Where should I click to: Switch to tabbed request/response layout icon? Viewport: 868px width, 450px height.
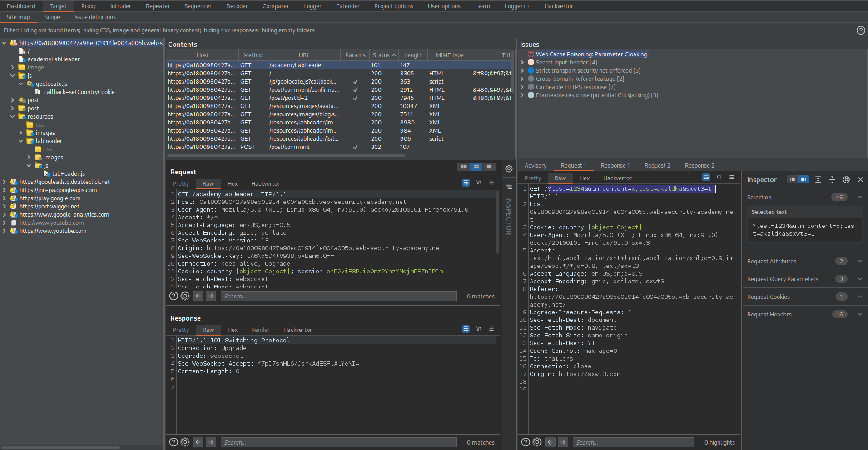489,167
